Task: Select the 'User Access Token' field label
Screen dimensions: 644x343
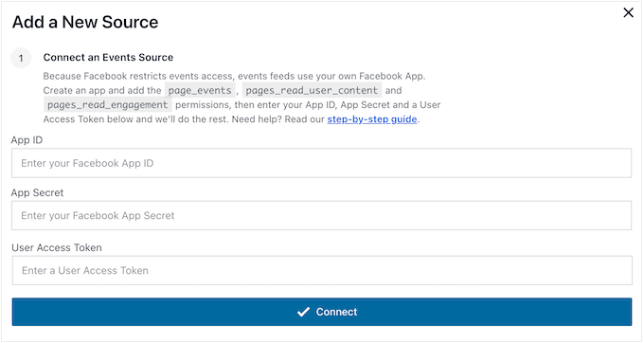Action: (57, 247)
